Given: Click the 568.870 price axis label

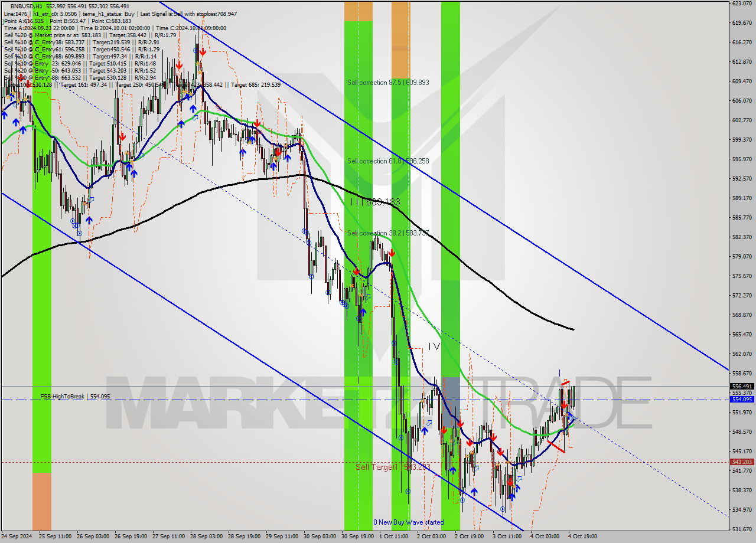Looking at the screenshot, I should (742, 315).
